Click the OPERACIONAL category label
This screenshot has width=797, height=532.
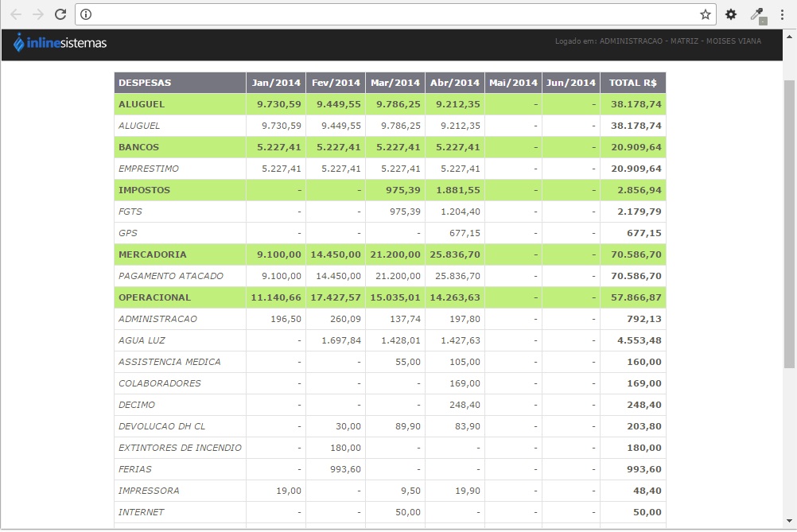pos(154,297)
